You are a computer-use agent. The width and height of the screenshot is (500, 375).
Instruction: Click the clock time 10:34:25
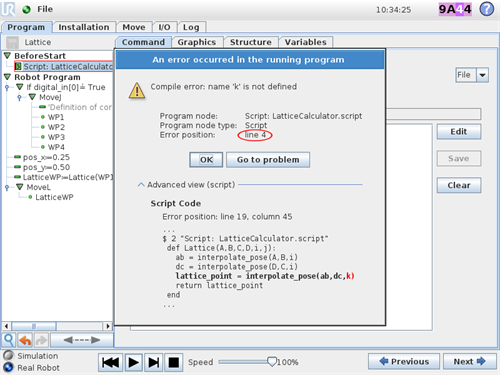click(x=393, y=10)
